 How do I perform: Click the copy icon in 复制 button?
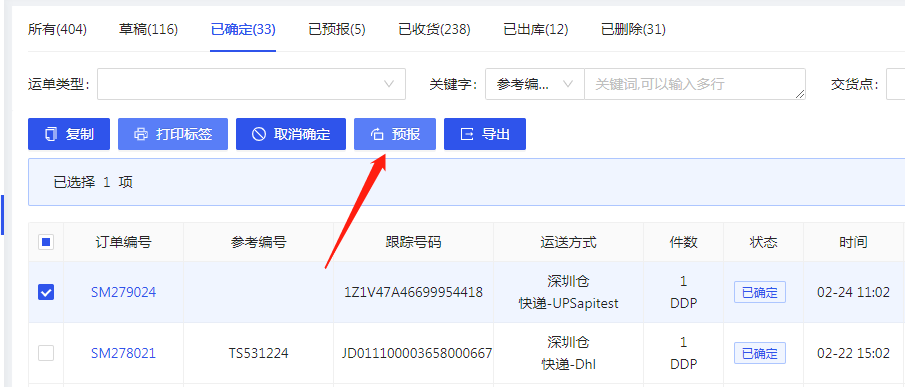[x=51, y=134]
